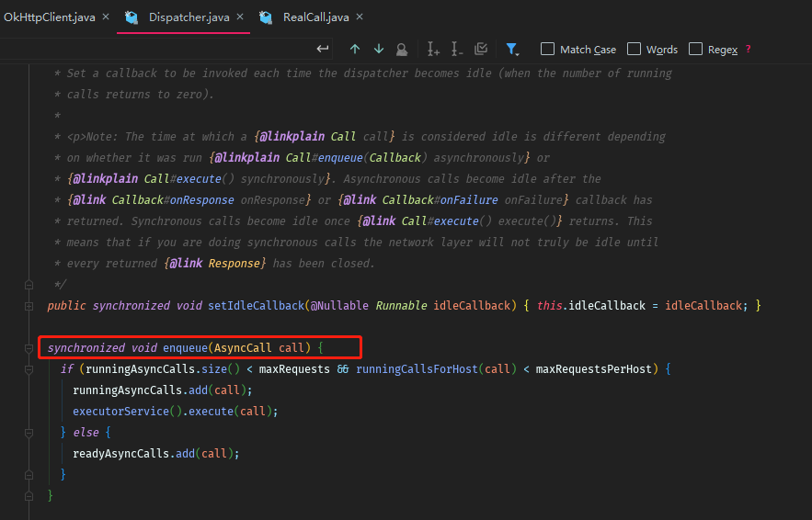This screenshot has height=520, width=812.
Task: Collapse the if block fold marker
Action: (x=29, y=369)
